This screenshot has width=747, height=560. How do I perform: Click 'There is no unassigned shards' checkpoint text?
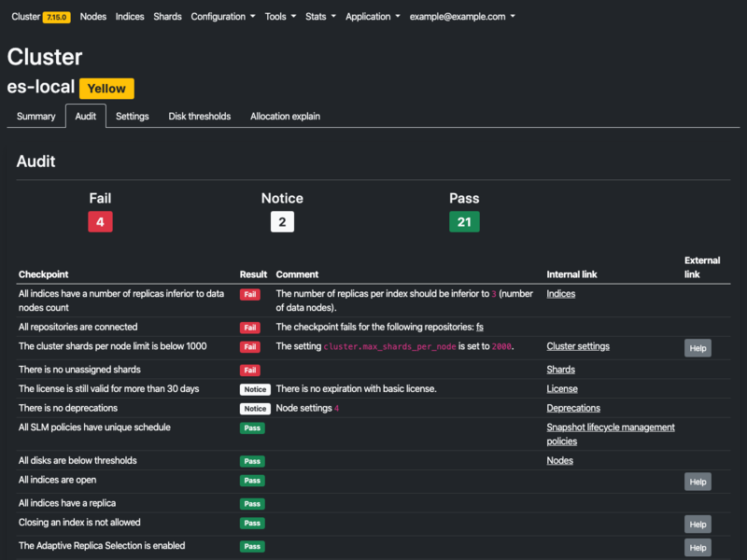[x=79, y=370]
